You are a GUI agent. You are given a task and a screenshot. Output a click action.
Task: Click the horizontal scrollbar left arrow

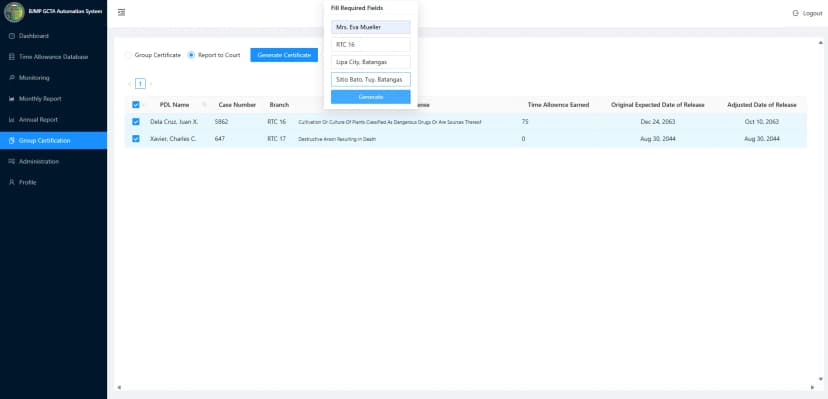click(x=119, y=387)
